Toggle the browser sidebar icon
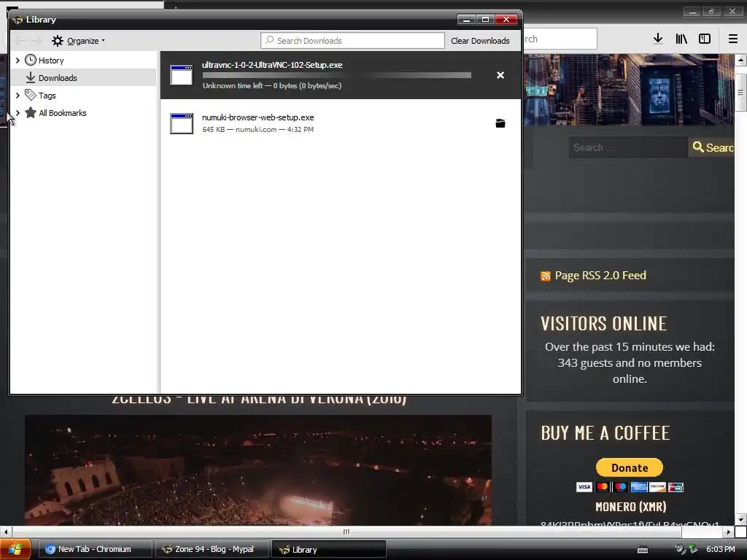The height and width of the screenshot is (560, 747). coord(705,39)
